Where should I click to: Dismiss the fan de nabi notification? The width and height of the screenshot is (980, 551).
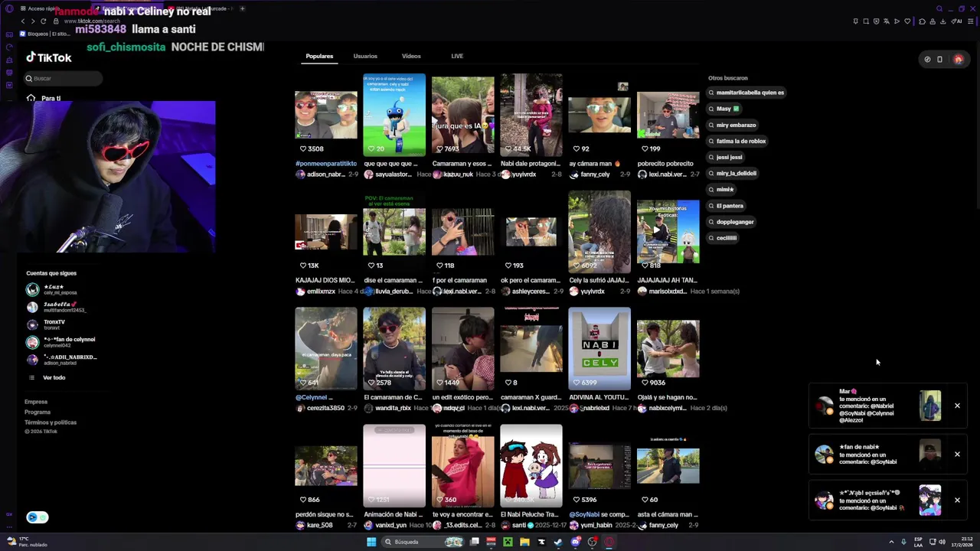point(957,455)
